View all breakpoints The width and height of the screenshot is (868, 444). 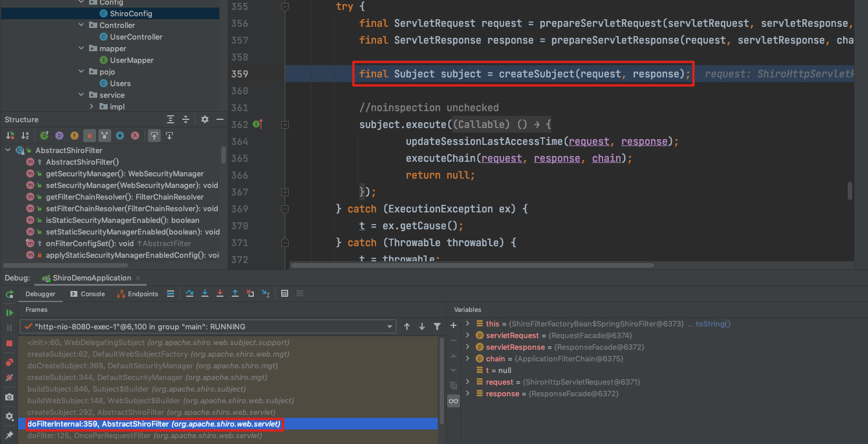(x=9, y=363)
